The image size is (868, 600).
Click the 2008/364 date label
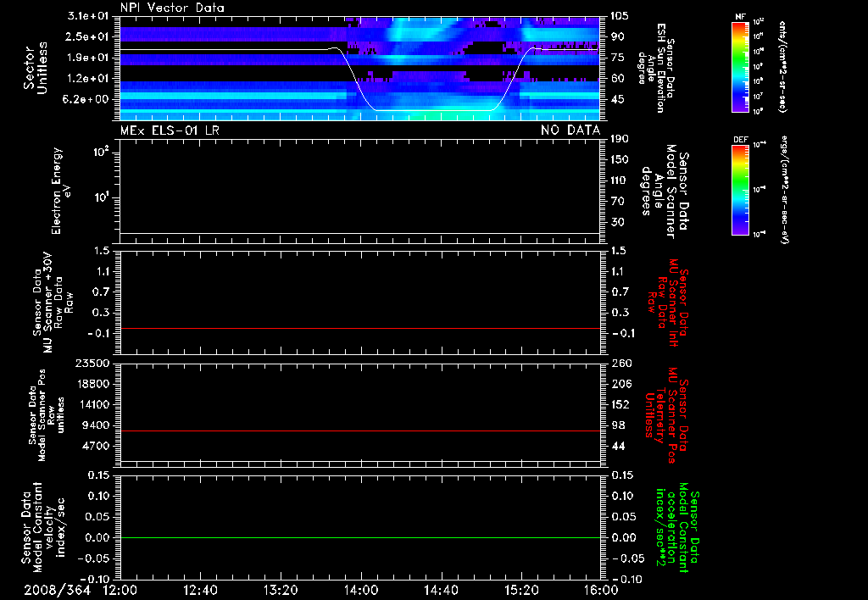click(57, 590)
